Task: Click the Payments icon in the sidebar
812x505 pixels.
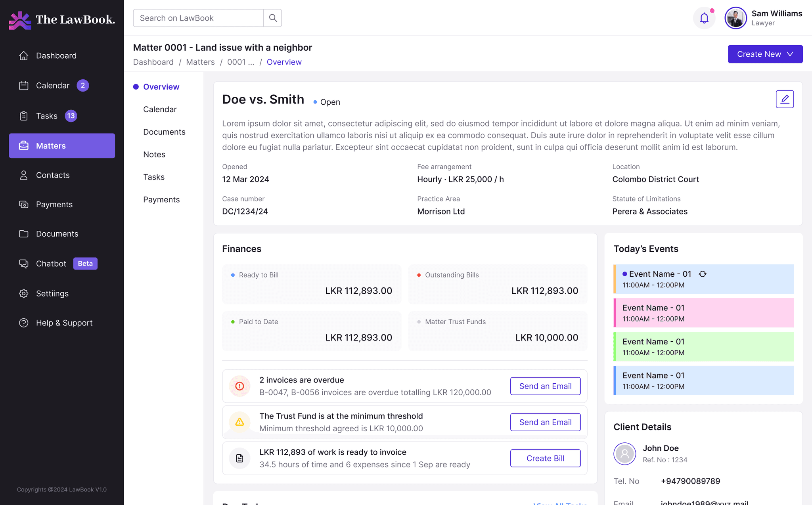Action: (x=24, y=205)
